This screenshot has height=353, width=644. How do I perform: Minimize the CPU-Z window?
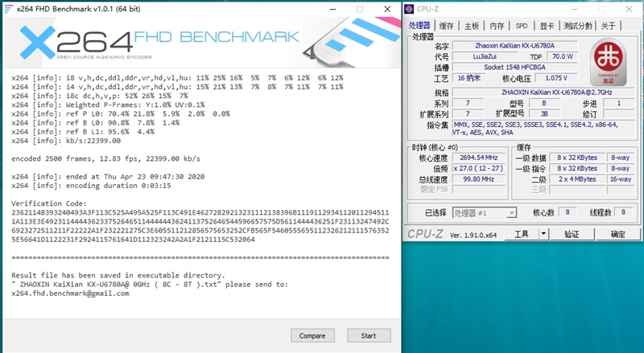575,9
